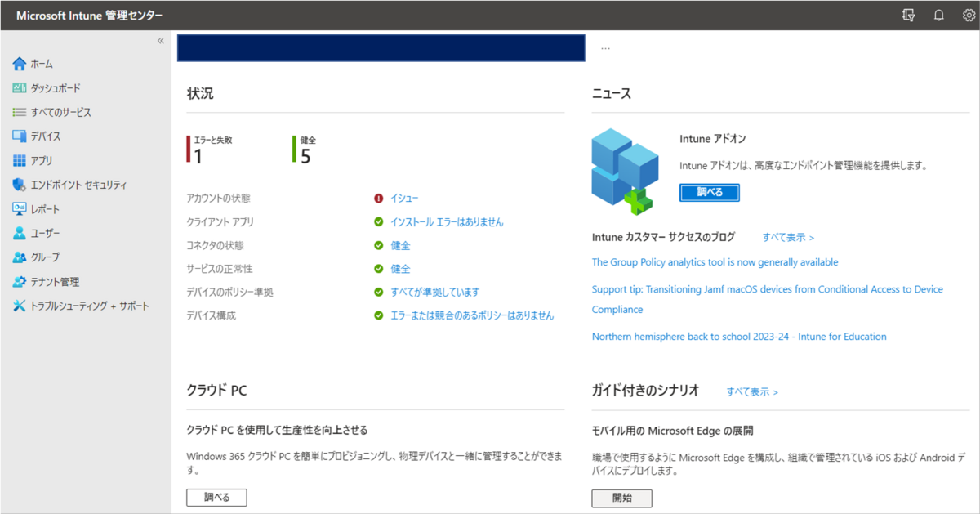Click the モバイル用の Microsoft Edge の展開 heading

click(672, 430)
